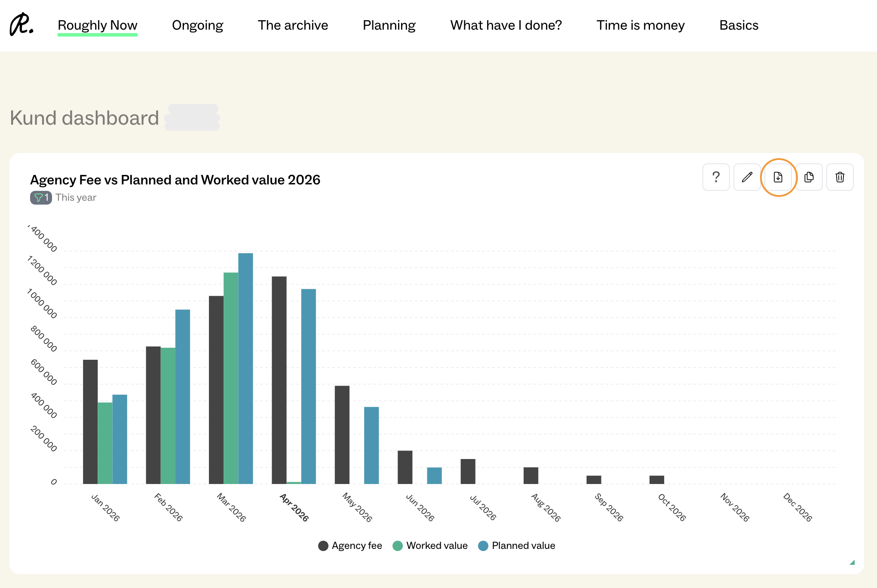Click the duplicate chart copy icon

(809, 177)
